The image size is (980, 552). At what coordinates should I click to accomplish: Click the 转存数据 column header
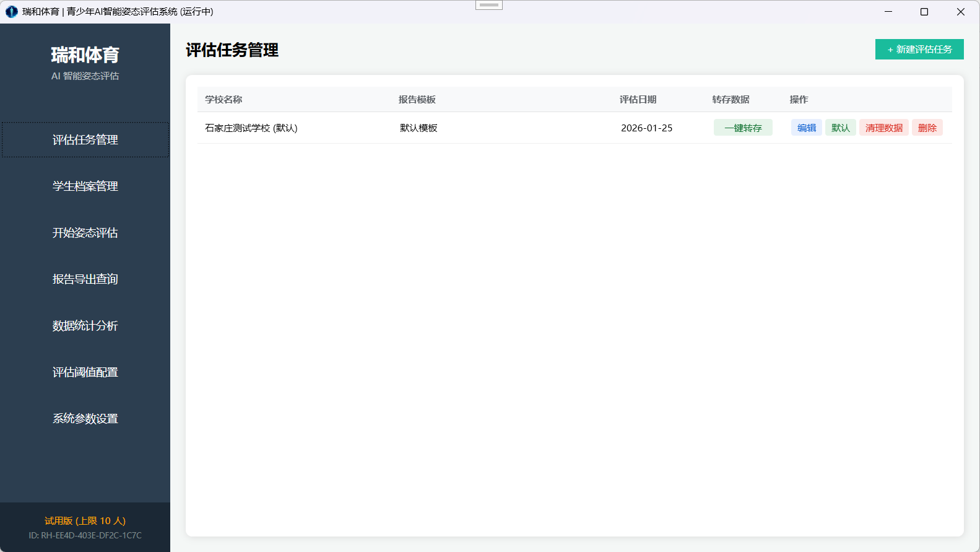[x=731, y=100]
